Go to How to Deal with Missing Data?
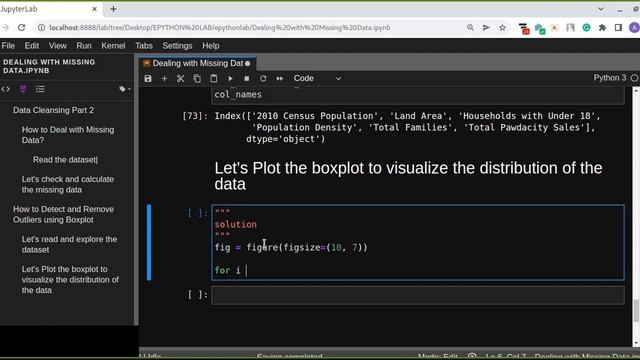The width and height of the screenshot is (640, 360). point(68,135)
